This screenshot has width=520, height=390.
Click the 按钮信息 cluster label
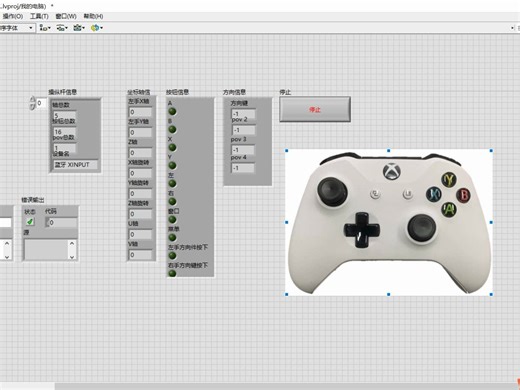click(x=178, y=92)
